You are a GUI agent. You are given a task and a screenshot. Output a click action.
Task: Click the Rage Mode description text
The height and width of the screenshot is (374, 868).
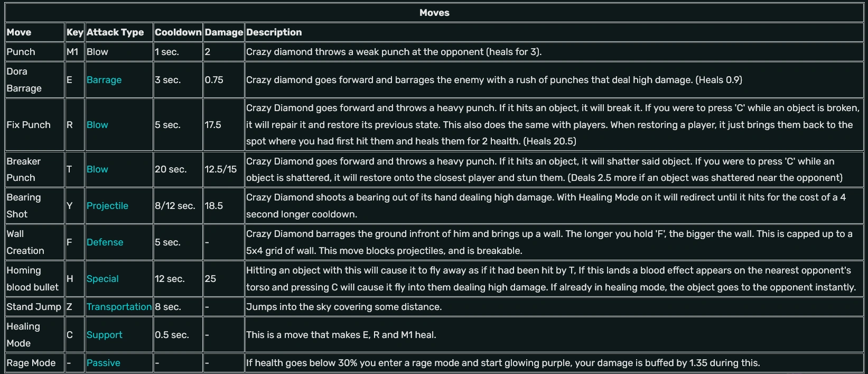[503, 363]
